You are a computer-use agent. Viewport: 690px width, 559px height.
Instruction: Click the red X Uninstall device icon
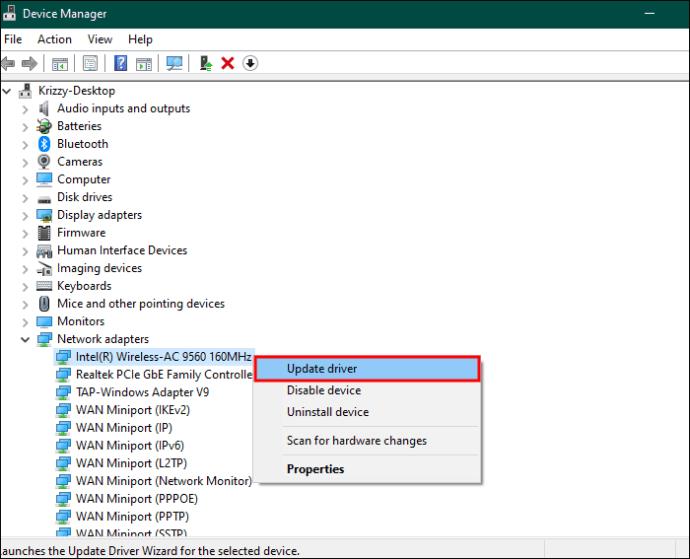pos(228,63)
